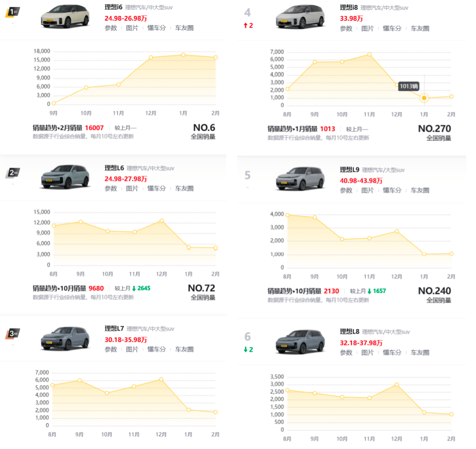Click red up arrow under rank 4

tap(245, 26)
